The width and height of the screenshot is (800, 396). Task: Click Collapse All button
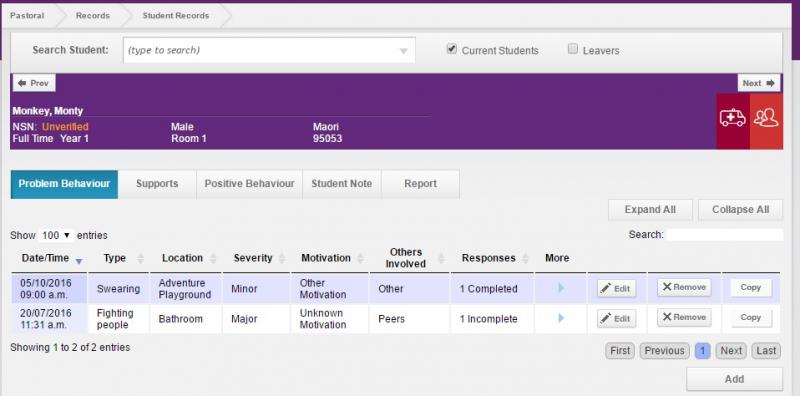click(x=740, y=210)
